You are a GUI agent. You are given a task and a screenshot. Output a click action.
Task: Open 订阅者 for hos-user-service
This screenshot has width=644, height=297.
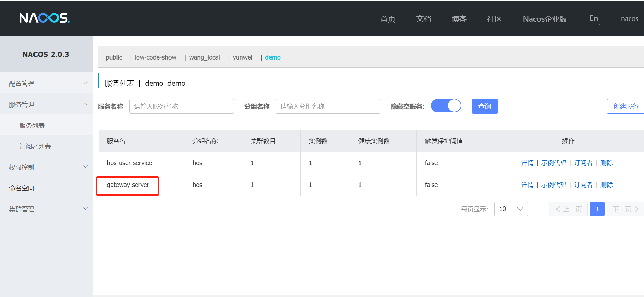point(583,163)
